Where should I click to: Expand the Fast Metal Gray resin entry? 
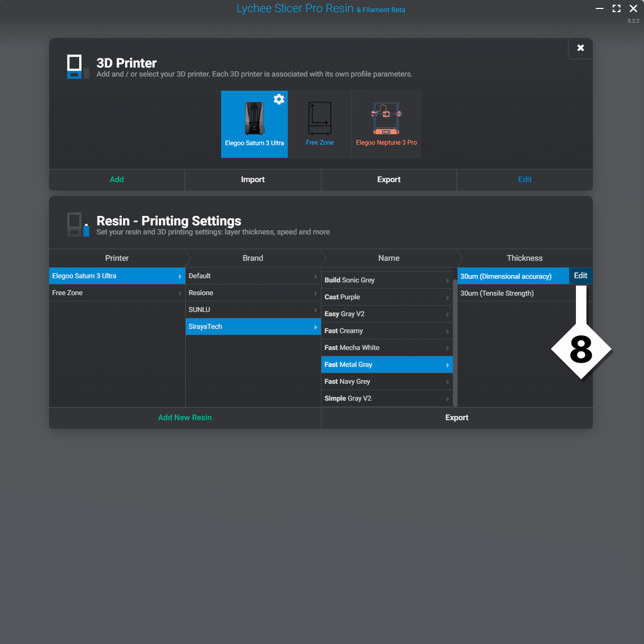[448, 364]
